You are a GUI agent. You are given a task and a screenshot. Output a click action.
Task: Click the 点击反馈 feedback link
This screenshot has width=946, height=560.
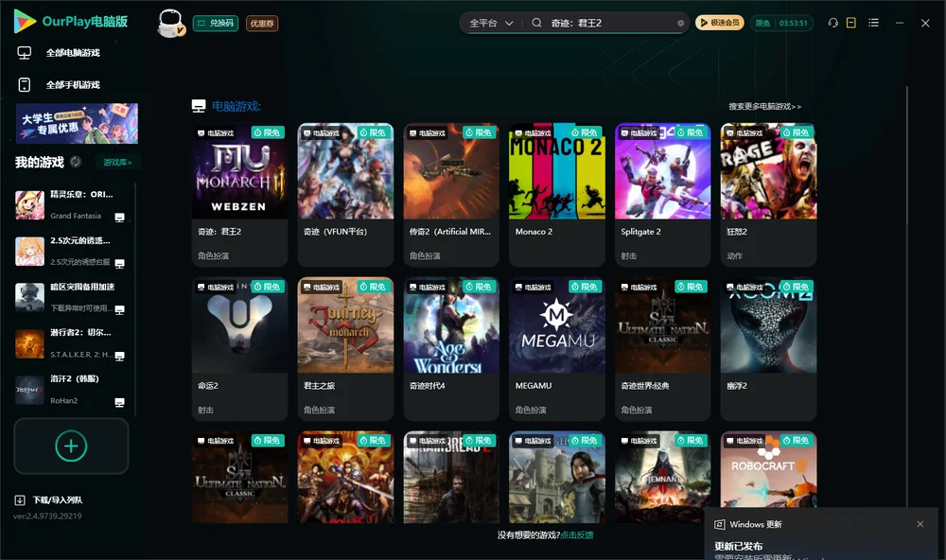click(x=576, y=534)
